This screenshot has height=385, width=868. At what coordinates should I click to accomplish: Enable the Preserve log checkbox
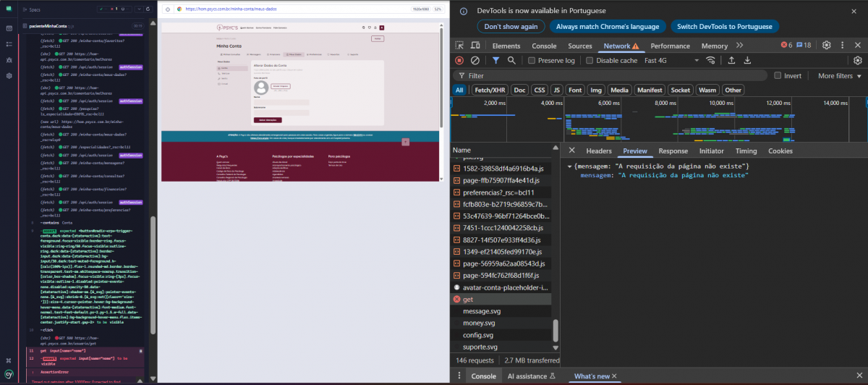(x=532, y=61)
